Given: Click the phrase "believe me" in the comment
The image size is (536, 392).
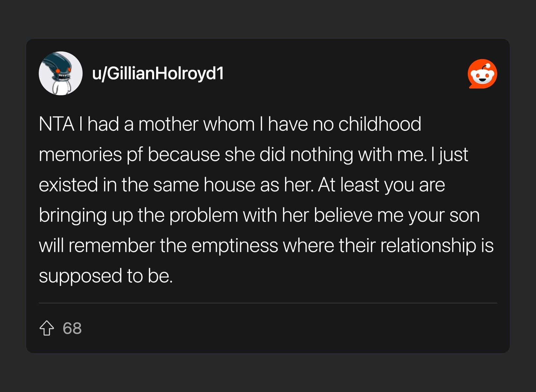Looking at the screenshot, I should pos(359,215).
